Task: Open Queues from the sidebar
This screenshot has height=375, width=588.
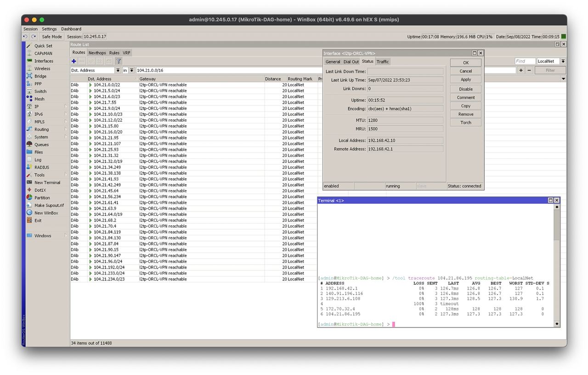Action: pyautogui.click(x=41, y=145)
